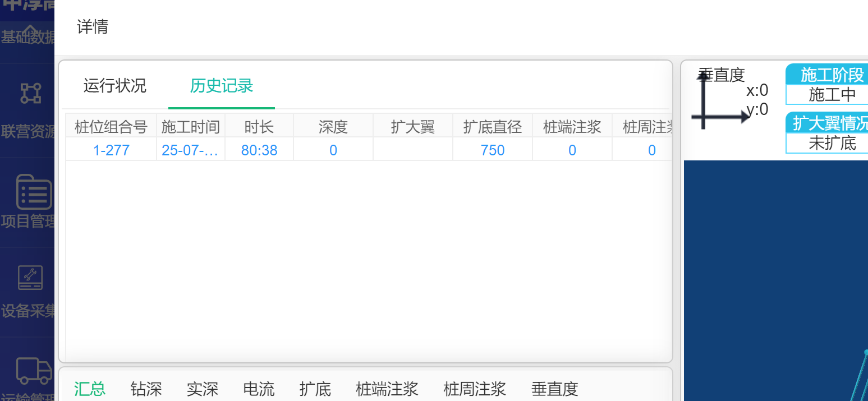The height and width of the screenshot is (401, 868).
Task: Click 施工时间 column header
Action: tap(191, 127)
